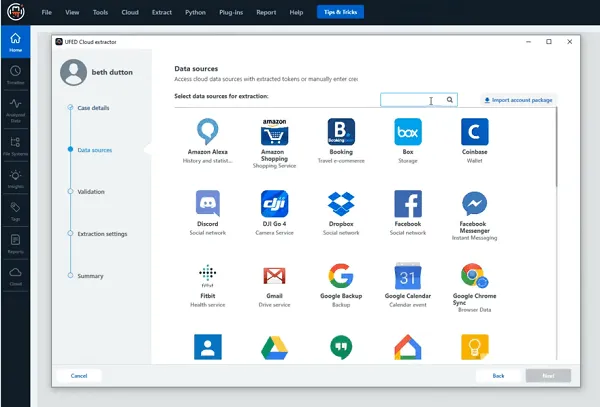Click the Back button
600x407 pixels.
(x=498, y=376)
